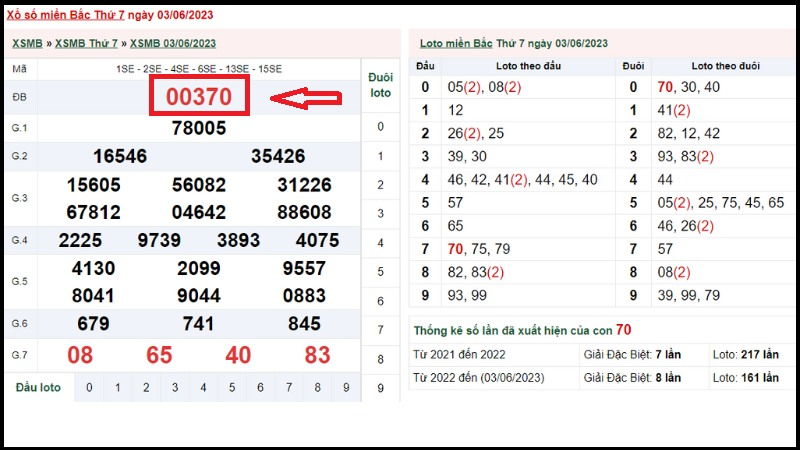
Task: Click the code row '1SE - 2SE - 4SE'
Action: click(199, 69)
